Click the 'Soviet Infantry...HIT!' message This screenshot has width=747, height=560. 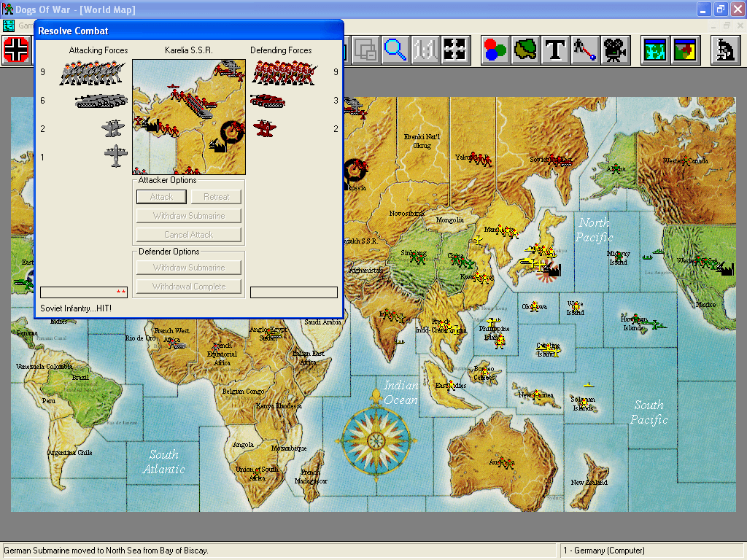tap(76, 308)
